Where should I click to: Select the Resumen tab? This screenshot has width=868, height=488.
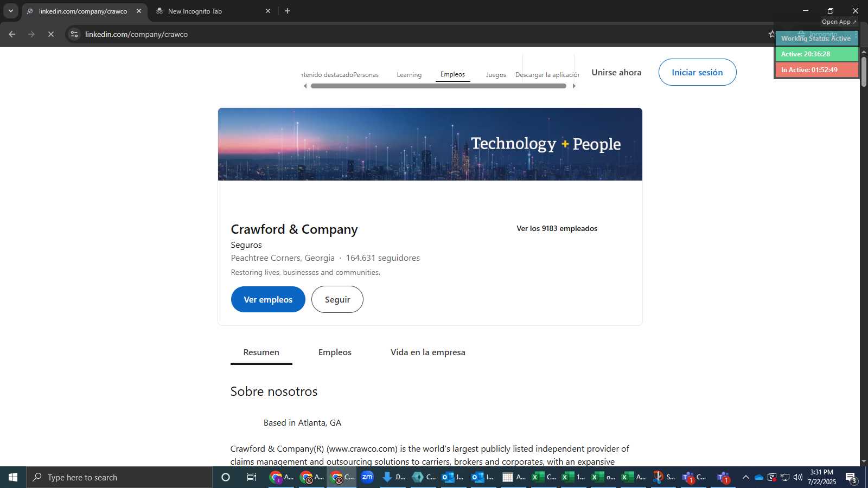[x=261, y=352]
